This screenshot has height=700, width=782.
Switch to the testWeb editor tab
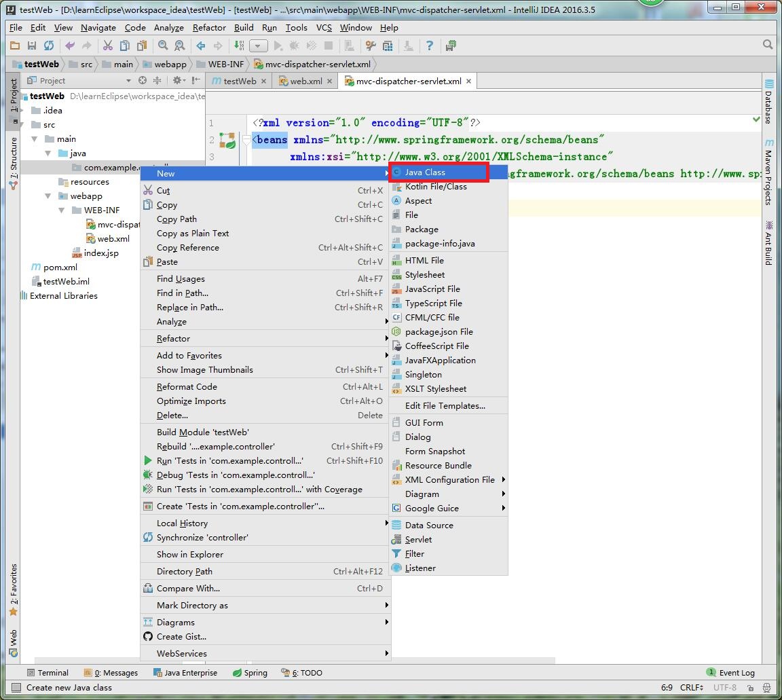(240, 81)
